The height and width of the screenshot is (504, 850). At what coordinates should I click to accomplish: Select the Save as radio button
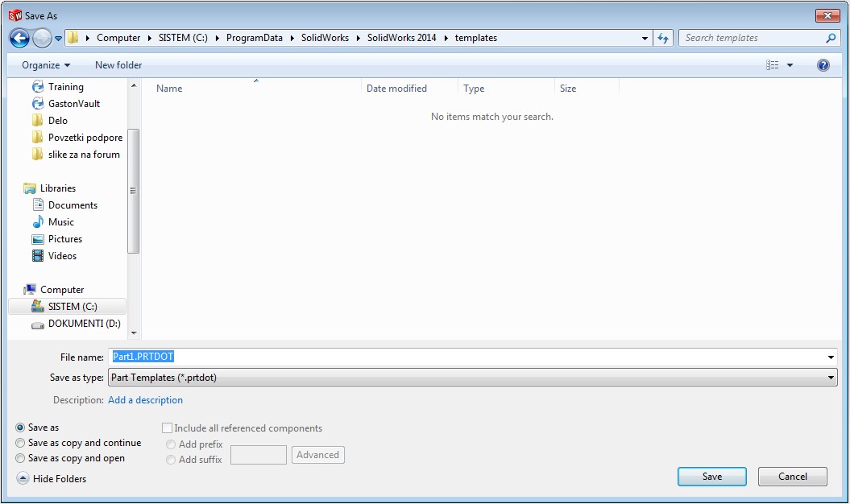tap(20, 428)
